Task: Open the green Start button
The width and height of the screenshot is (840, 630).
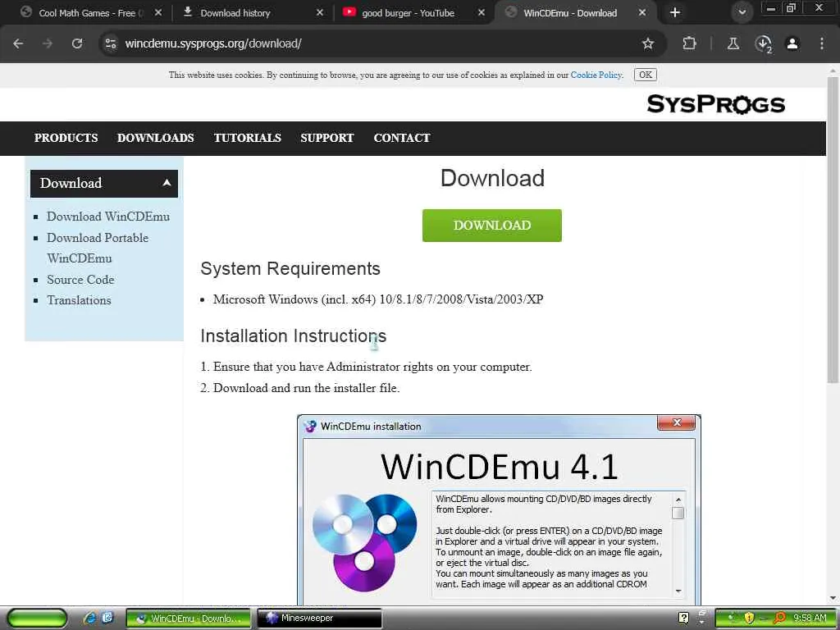Action: coord(37,619)
